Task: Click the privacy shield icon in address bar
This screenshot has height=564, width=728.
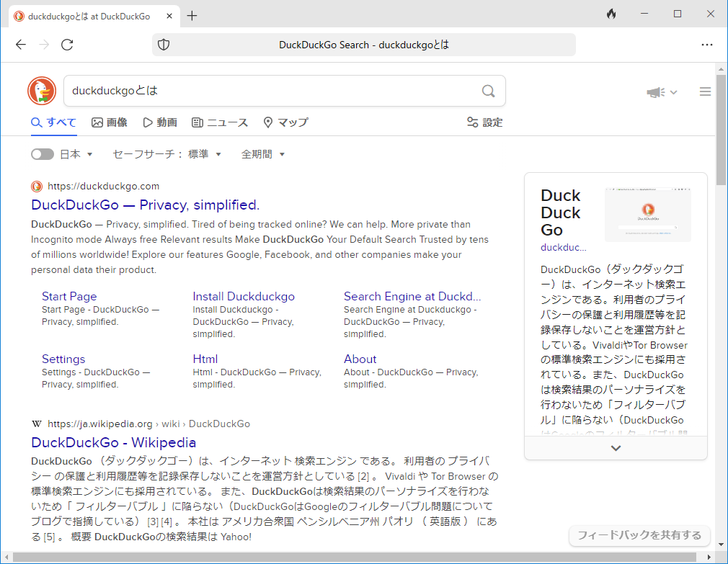Action: pos(164,45)
